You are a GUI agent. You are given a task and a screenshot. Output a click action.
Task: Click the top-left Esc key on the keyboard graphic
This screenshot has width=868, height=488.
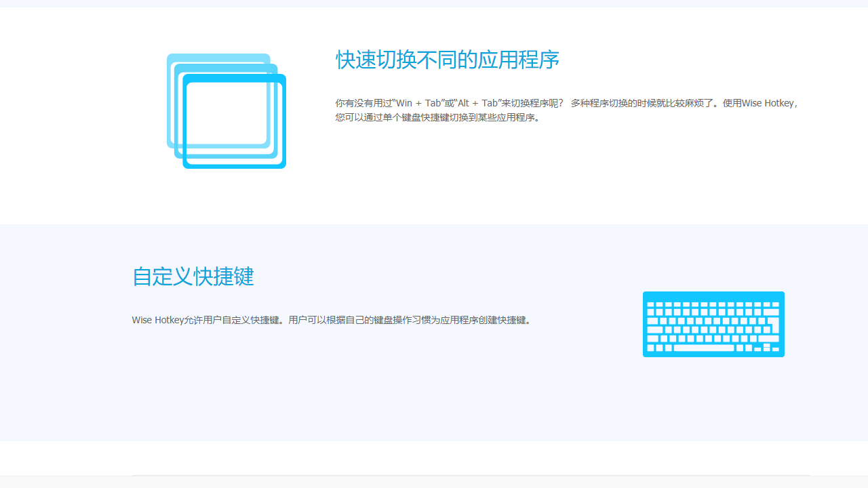pos(650,304)
